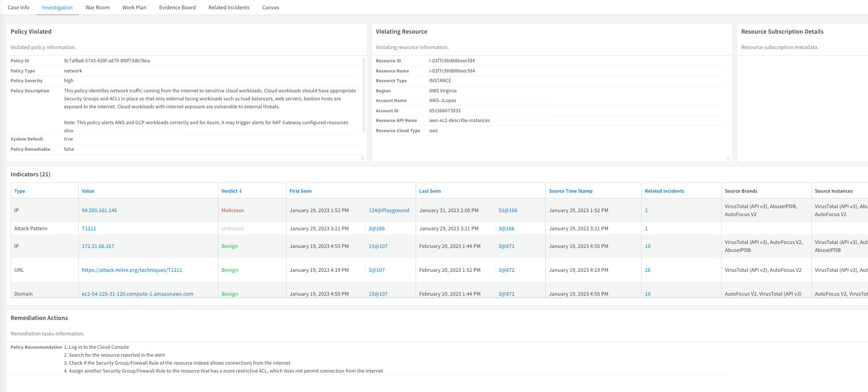
Task: Switch to the Canvas tab
Action: click(x=271, y=8)
